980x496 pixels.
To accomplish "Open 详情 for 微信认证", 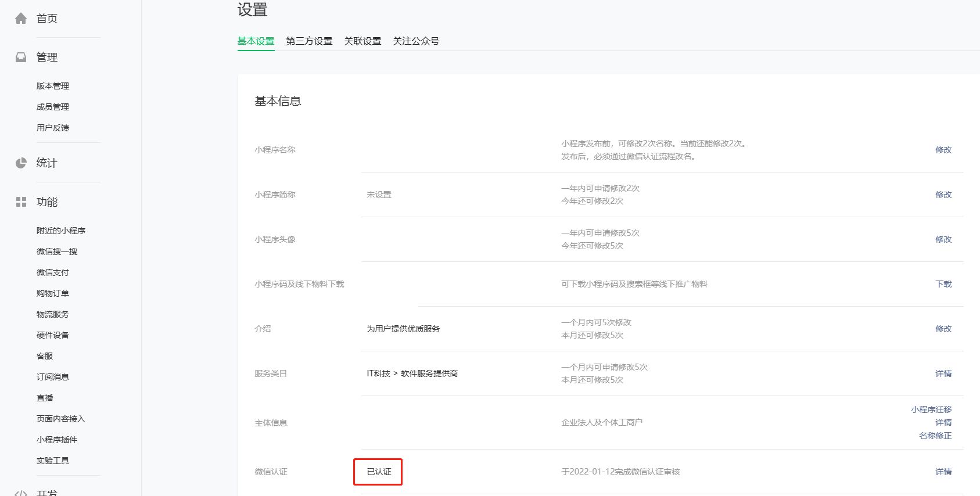I will click(943, 472).
